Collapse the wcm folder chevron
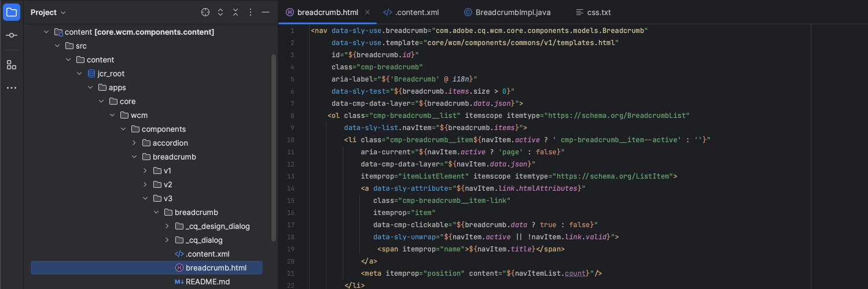The height and width of the screenshot is (289, 868). tap(112, 115)
